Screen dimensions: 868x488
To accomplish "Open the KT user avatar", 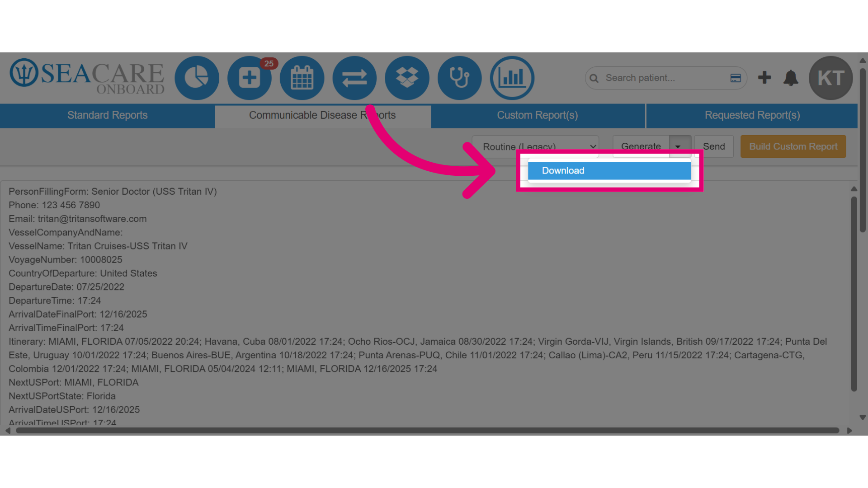I will click(830, 78).
